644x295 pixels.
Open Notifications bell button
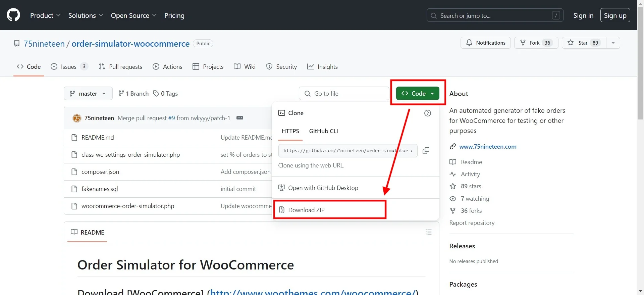(486, 43)
